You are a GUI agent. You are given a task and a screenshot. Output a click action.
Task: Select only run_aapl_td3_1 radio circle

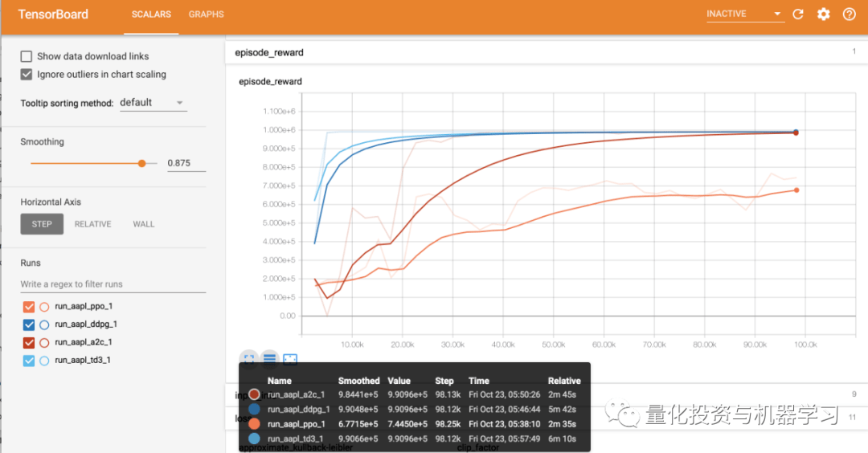pos(44,361)
